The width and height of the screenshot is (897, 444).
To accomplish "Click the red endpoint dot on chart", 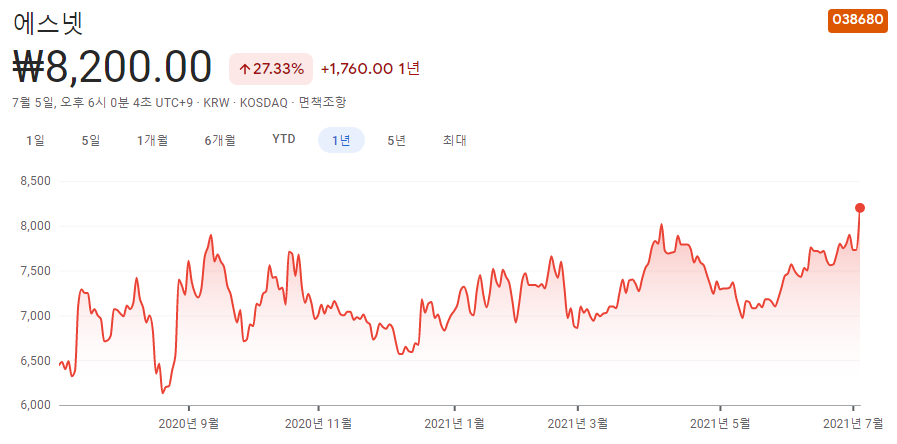I will pos(860,208).
